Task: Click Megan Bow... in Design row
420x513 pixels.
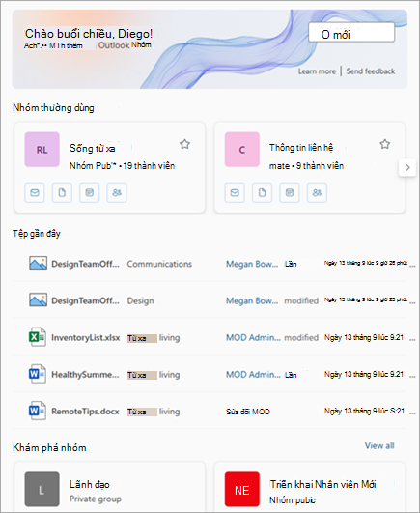Action: [x=252, y=300]
